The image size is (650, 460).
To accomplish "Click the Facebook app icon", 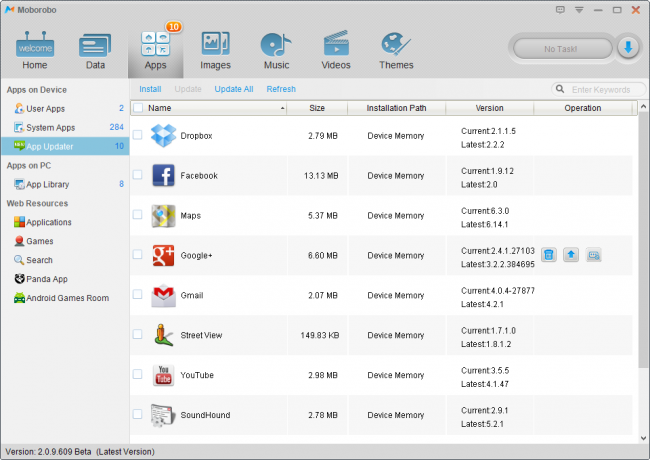I will (x=163, y=175).
